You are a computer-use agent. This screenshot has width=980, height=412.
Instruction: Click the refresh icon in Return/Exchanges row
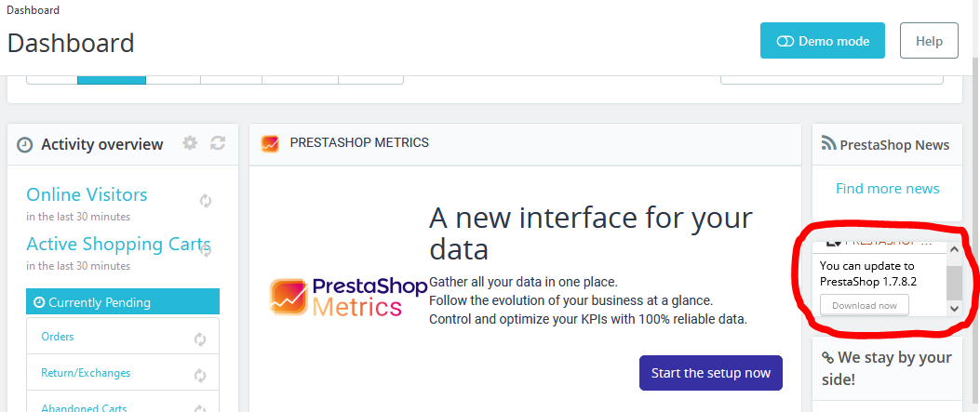click(200, 376)
